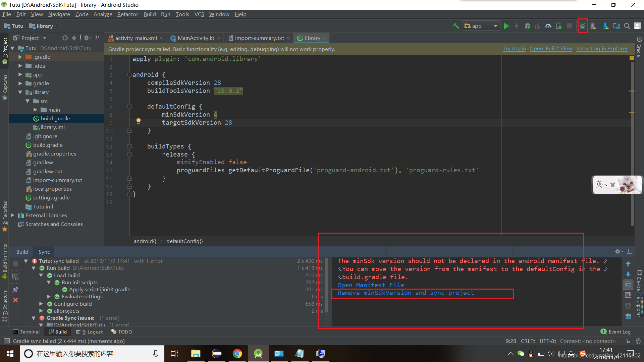The height and width of the screenshot is (362, 644).
Task: Open File Explorer from the taskbar
Action: [x=196, y=354]
